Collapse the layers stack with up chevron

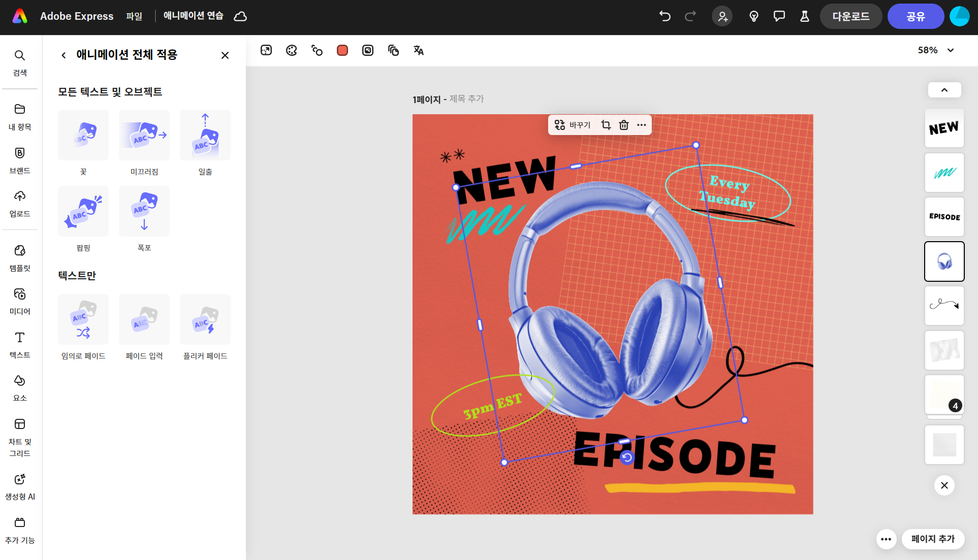click(x=944, y=90)
